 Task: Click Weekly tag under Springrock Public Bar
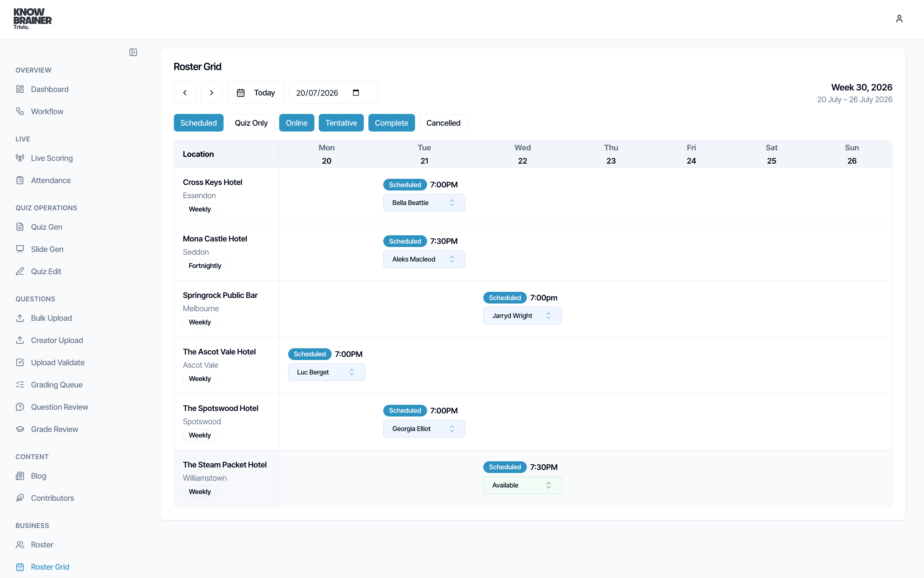coord(199,322)
